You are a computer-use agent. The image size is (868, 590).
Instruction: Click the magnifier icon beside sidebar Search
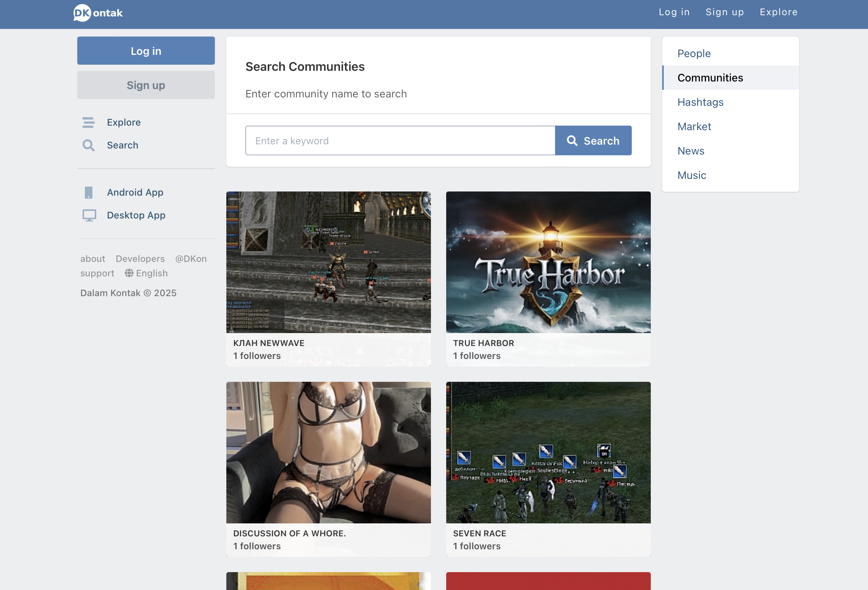pos(89,145)
